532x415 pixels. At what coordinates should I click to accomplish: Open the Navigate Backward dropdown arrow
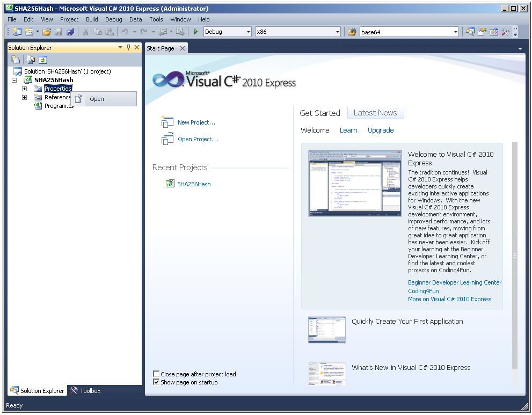tap(171, 32)
